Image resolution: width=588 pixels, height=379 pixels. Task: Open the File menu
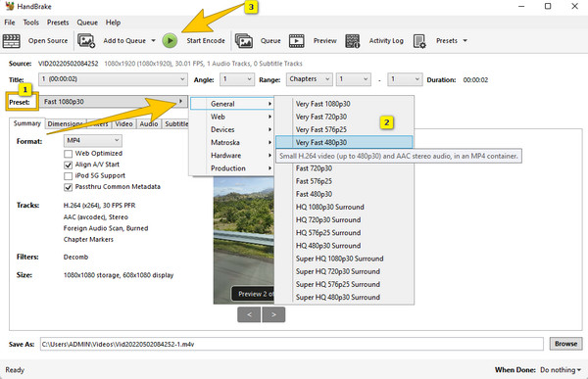(x=10, y=23)
